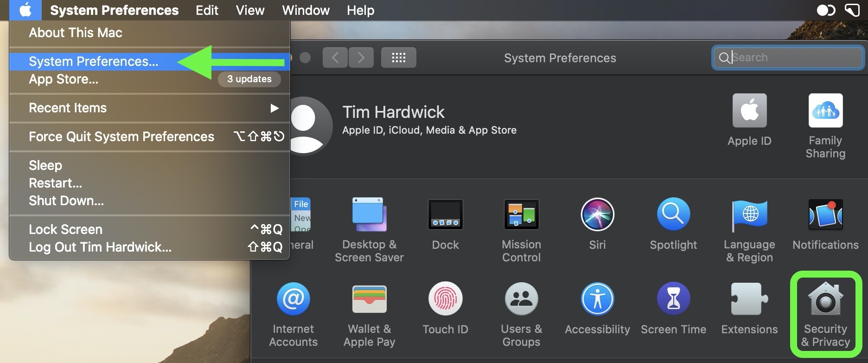Screen dimensions: 868x363
Task: Expand the Recent Items submenu
Action: click(x=149, y=108)
